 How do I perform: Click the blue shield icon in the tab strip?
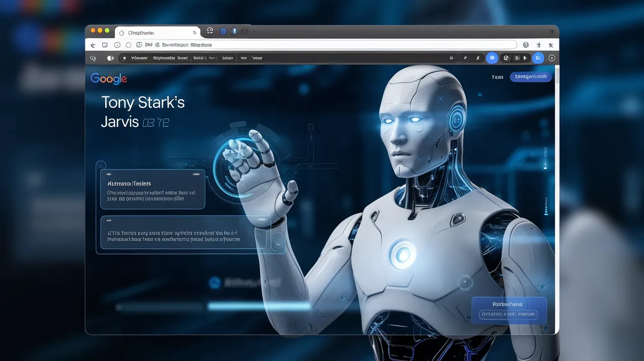click(x=234, y=31)
